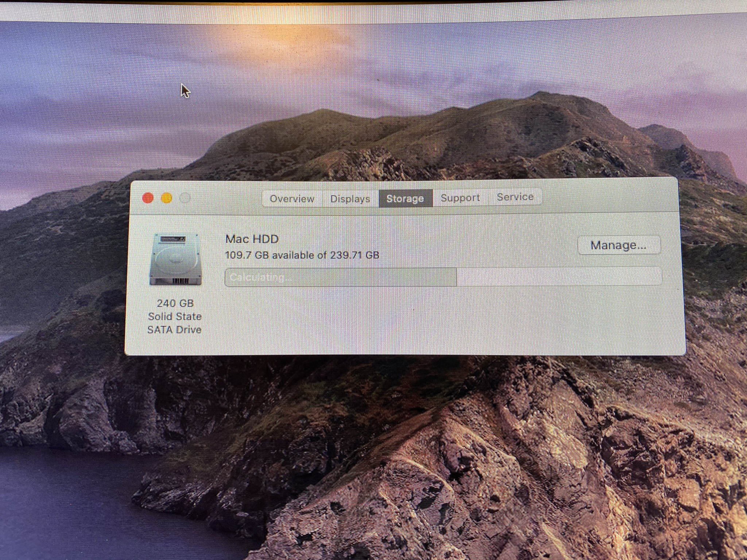Image resolution: width=747 pixels, height=560 pixels.
Task: Close the window with red button
Action: (x=148, y=198)
